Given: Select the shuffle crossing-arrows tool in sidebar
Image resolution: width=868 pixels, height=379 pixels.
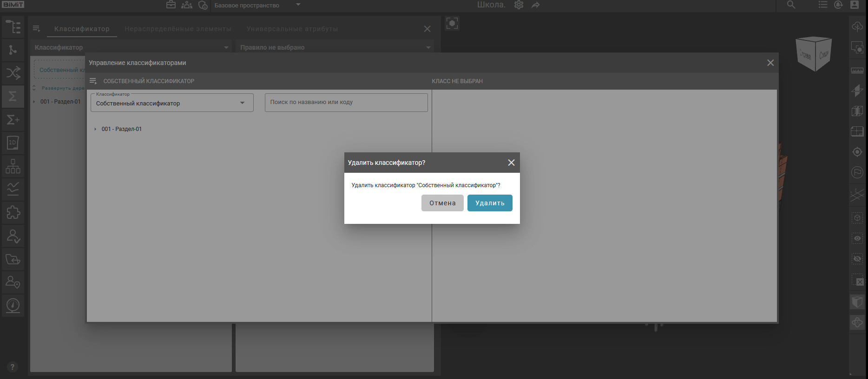Looking at the screenshot, I should pos(13,73).
